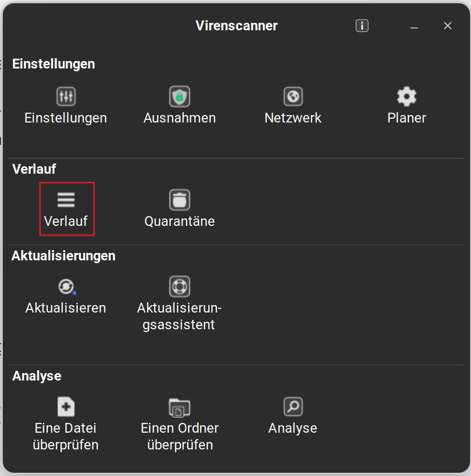Open the "Ausnahmen" text label
The image size is (471, 476).
pos(180,118)
